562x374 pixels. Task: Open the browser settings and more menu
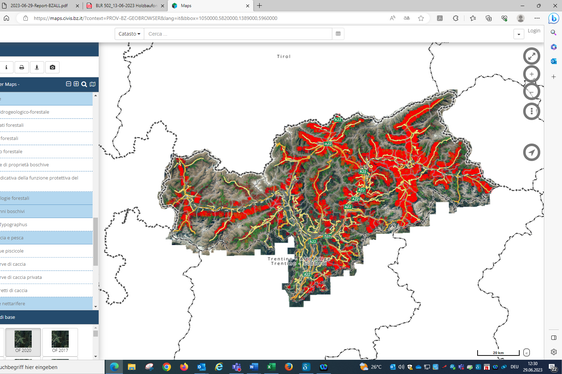537,18
